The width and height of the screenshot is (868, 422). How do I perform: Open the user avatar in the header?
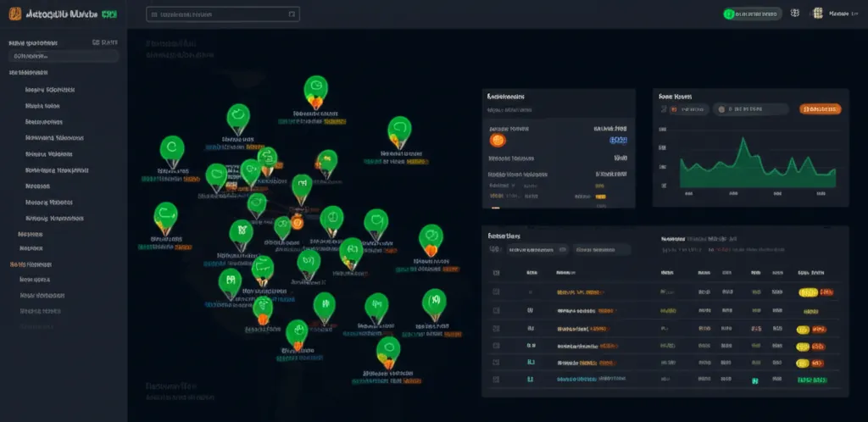818,14
